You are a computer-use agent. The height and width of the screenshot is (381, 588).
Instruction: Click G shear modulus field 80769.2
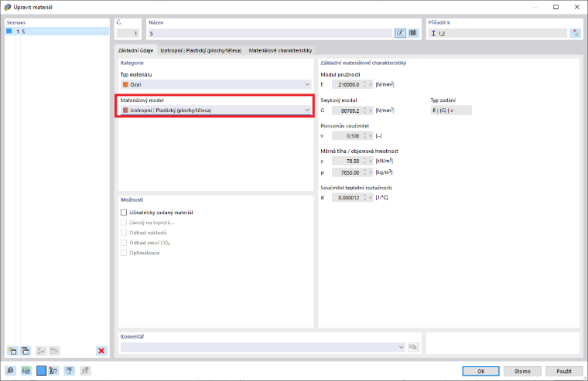[x=347, y=111]
